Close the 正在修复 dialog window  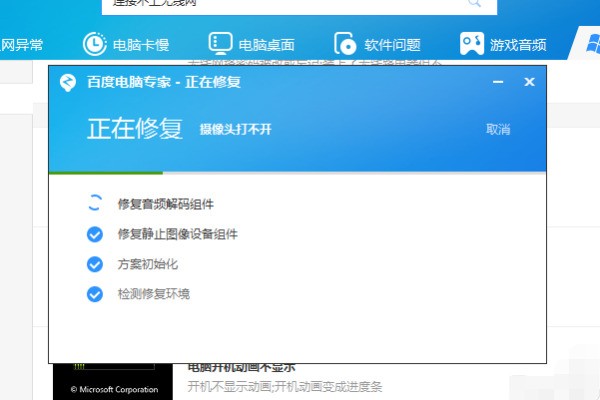(x=530, y=82)
